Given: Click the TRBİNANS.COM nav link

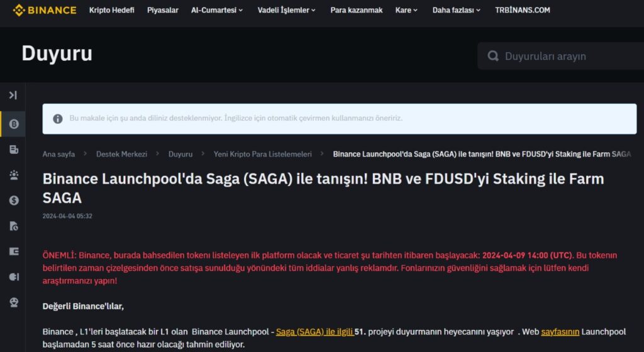Looking at the screenshot, I should (x=523, y=10).
